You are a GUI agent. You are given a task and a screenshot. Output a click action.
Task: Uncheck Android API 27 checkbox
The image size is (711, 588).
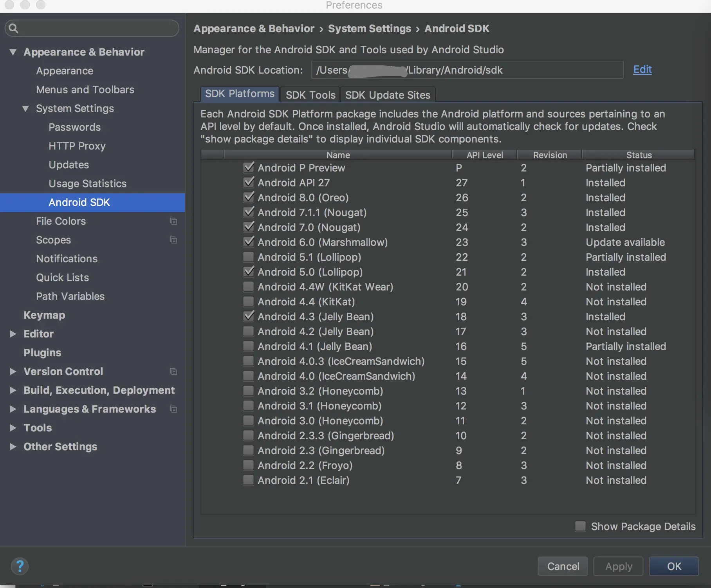point(249,182)
